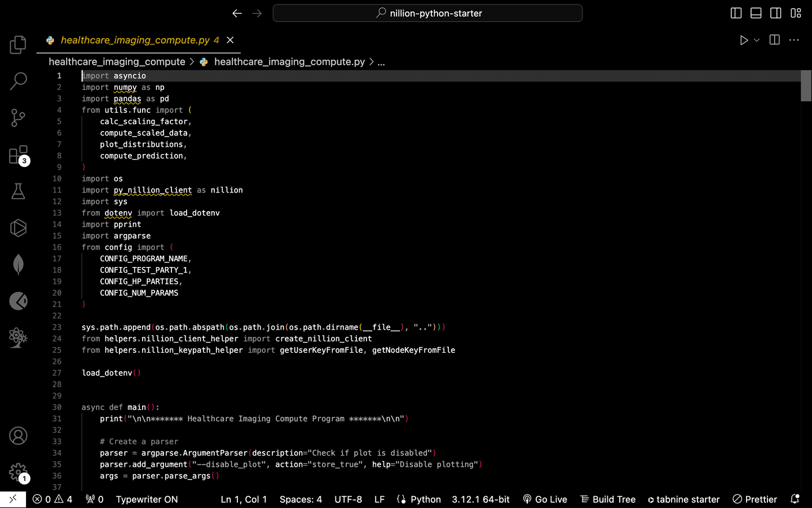Select healthcare_imaging_compute folder breadcrumb
Screen dimensions: 812x508
[117, 62]
